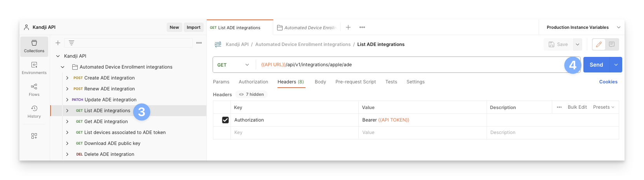Image resolution: width=644 pixels, height=180 pixels.
Task: Switch to the Params tab
Action: [x=221, y=82]
